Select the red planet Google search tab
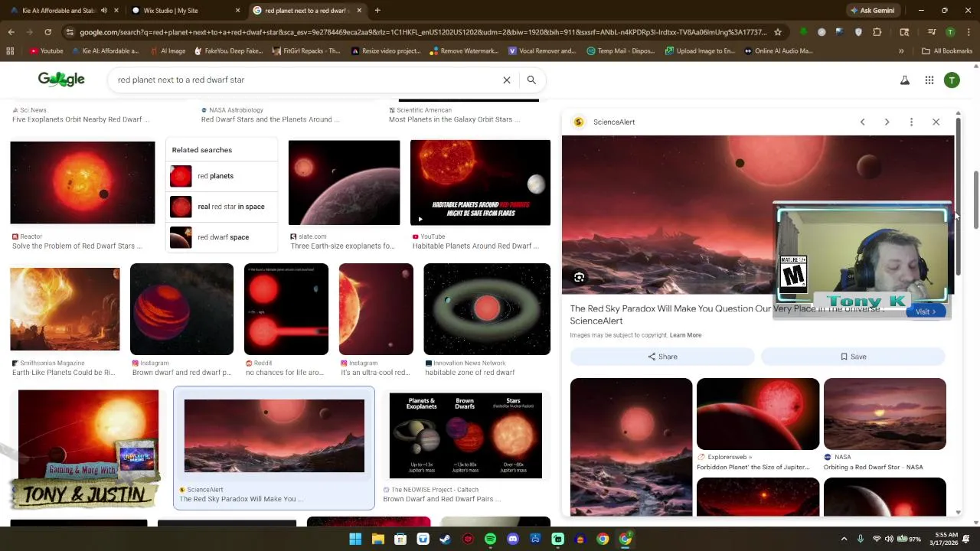980x551 pixels. (306, 11)
